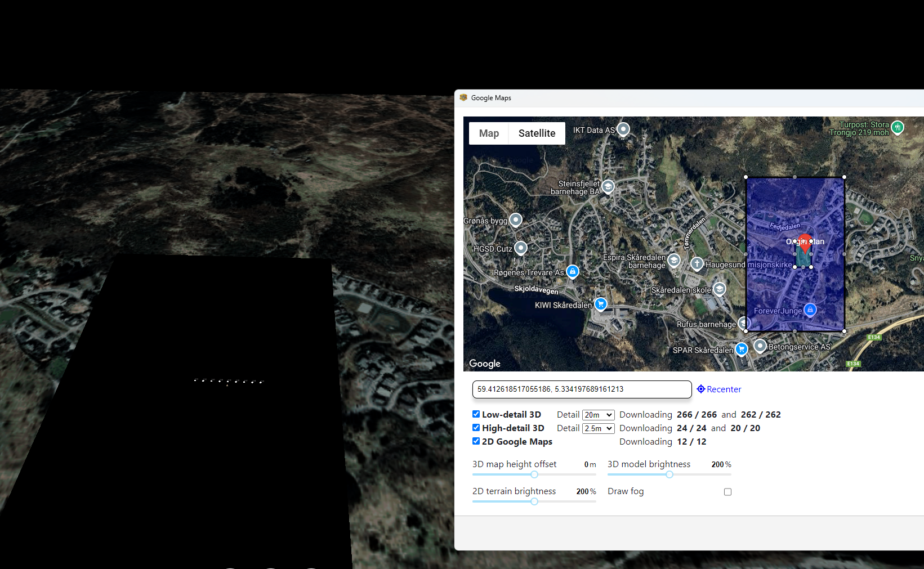The height and width of the screenshot is (569, 924).
Task: Adjust the 2D terrain brightness slider
Action: (534, 501)
